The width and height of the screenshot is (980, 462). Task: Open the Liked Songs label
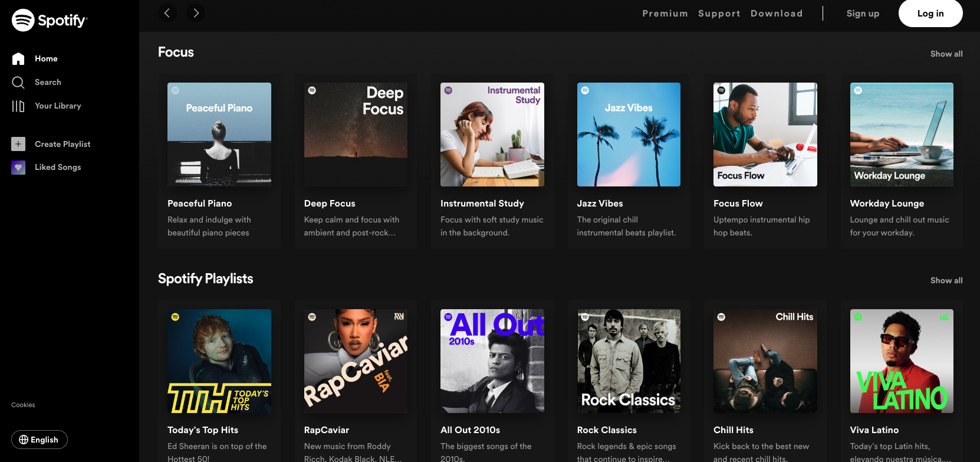(58, 167)
